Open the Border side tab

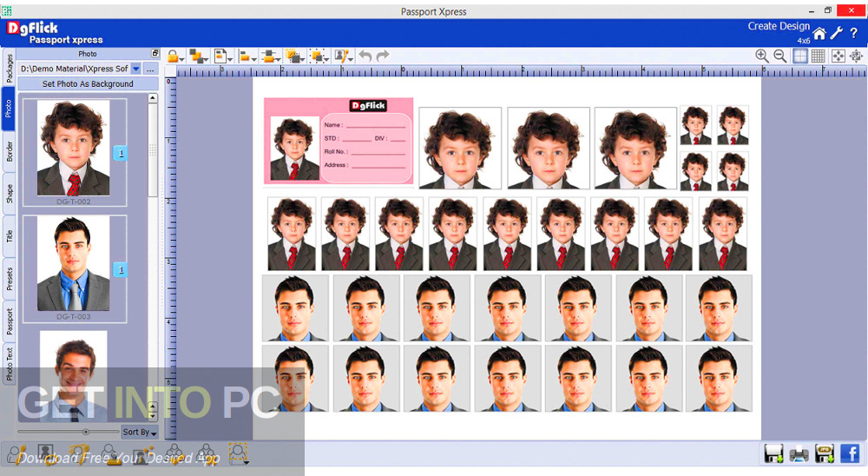tap(9, 151)
